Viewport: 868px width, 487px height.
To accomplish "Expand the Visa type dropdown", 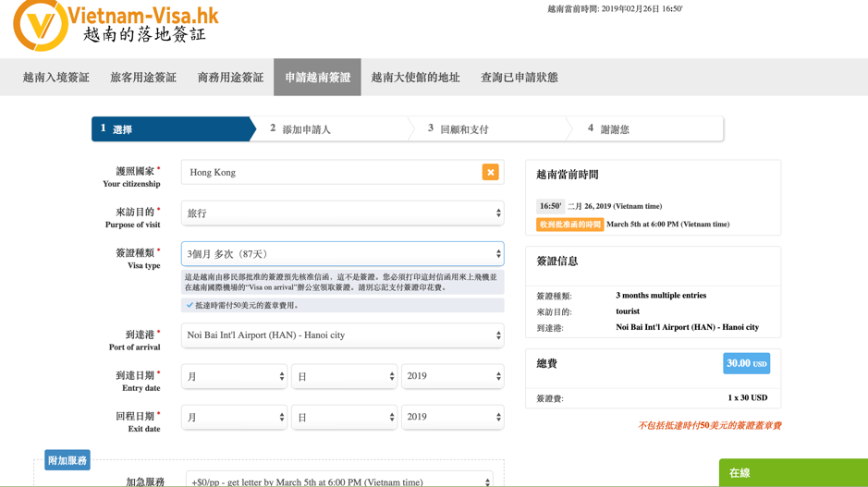I will click(342, 254).
